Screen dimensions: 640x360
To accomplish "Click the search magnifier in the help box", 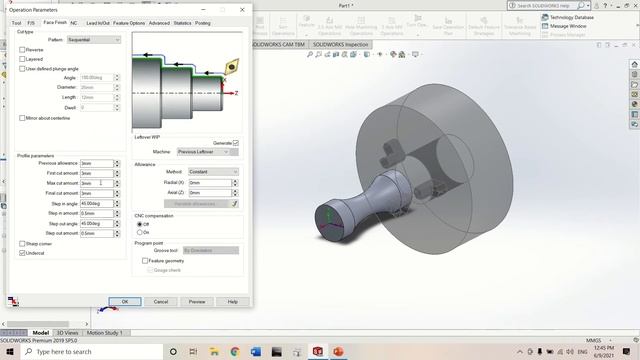I will point(580,6).
